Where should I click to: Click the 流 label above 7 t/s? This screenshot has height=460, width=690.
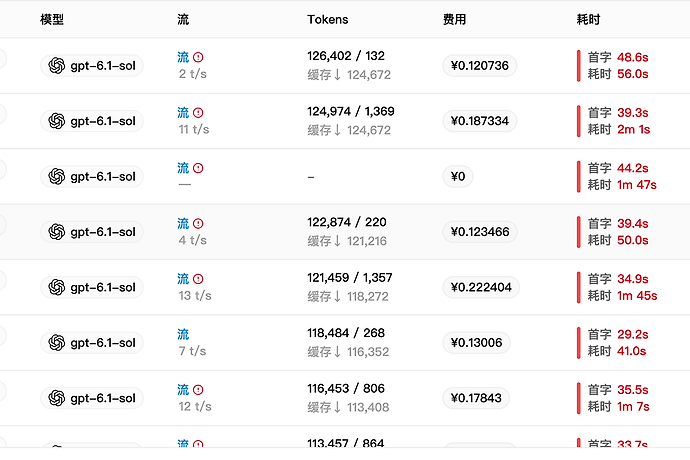183,335
